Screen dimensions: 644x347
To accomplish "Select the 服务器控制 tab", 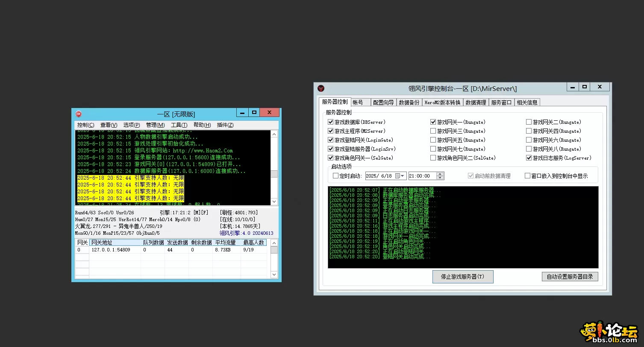I will point(335,102).
